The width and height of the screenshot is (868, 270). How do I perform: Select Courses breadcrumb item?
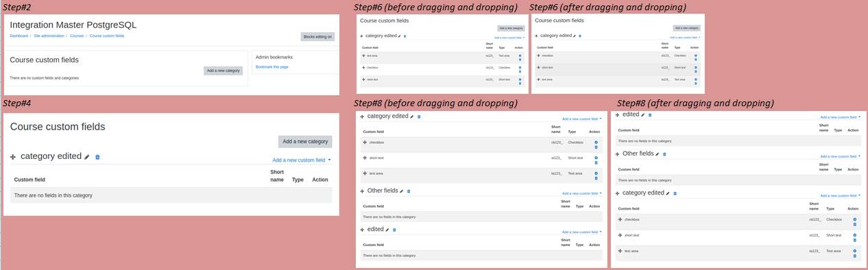coord(77,35)
